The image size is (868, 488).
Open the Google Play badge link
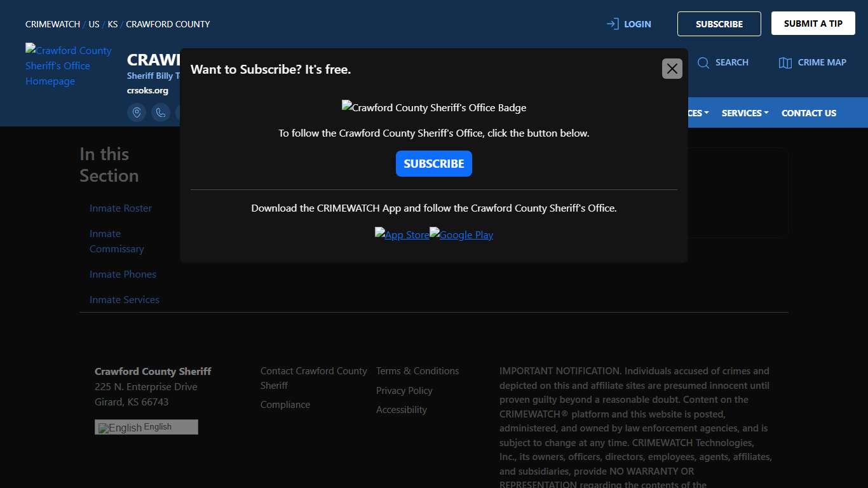[461, 234]
